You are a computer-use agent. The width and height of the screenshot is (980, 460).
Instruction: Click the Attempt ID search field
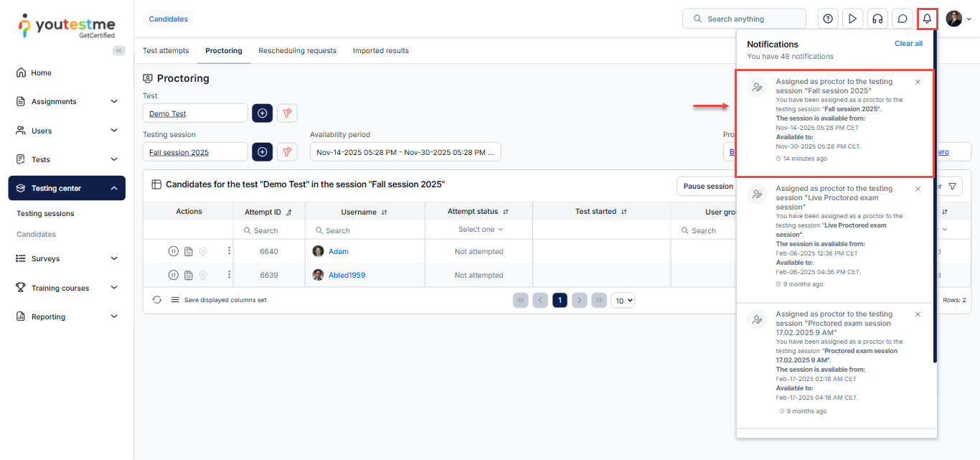[270, 230]
